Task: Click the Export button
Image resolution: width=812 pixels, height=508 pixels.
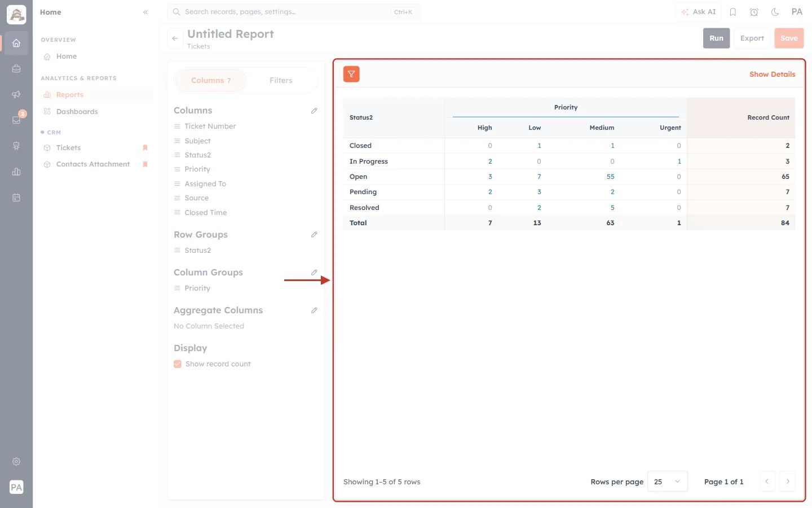Action: [x=752, y=38]
